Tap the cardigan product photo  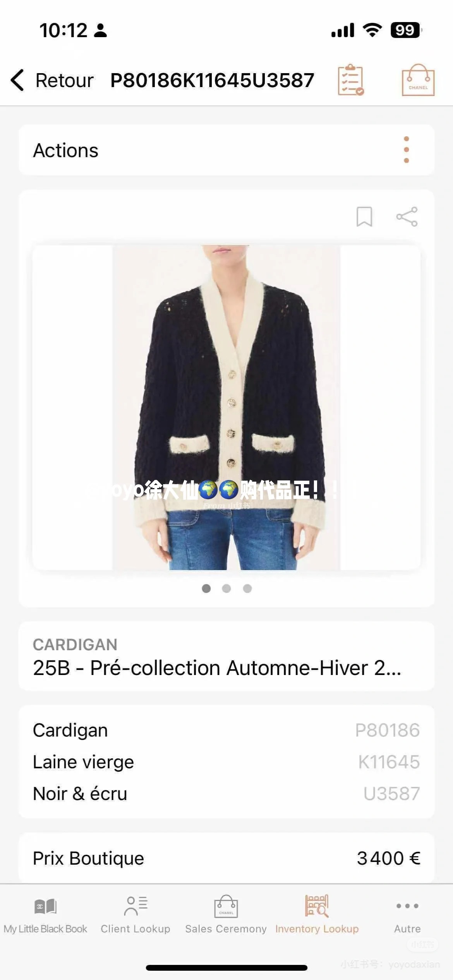226,407
